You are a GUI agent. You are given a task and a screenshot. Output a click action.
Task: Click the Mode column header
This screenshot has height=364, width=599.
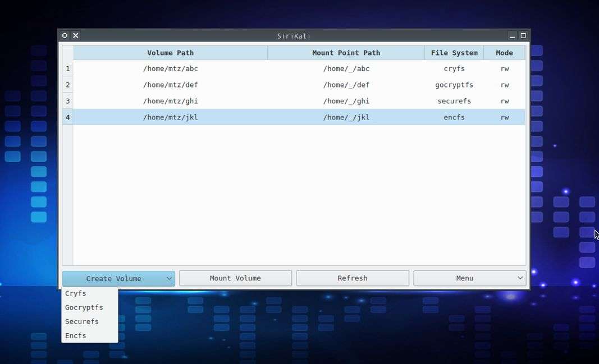point(504,53)
